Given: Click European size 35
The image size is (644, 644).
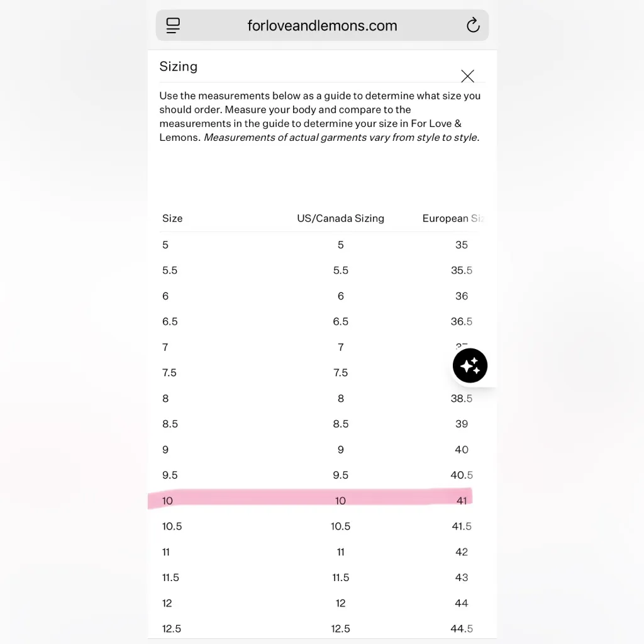Looking at the screenshot, I should pos(462,245).
